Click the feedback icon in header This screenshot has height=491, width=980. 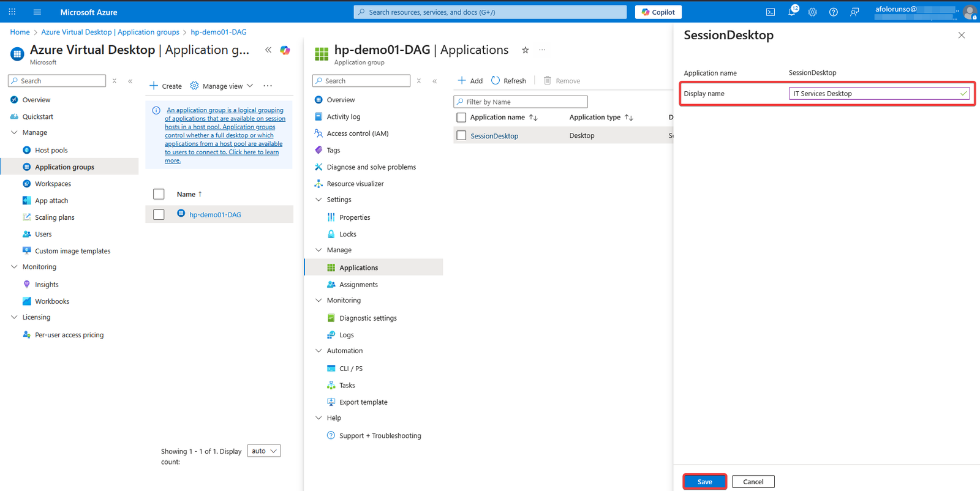[854, 12]
